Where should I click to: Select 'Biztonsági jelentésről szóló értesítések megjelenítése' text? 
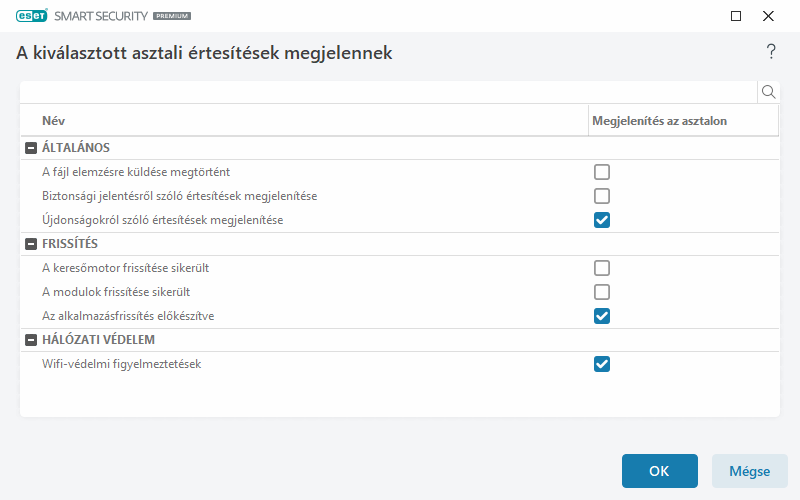point(180,196)
